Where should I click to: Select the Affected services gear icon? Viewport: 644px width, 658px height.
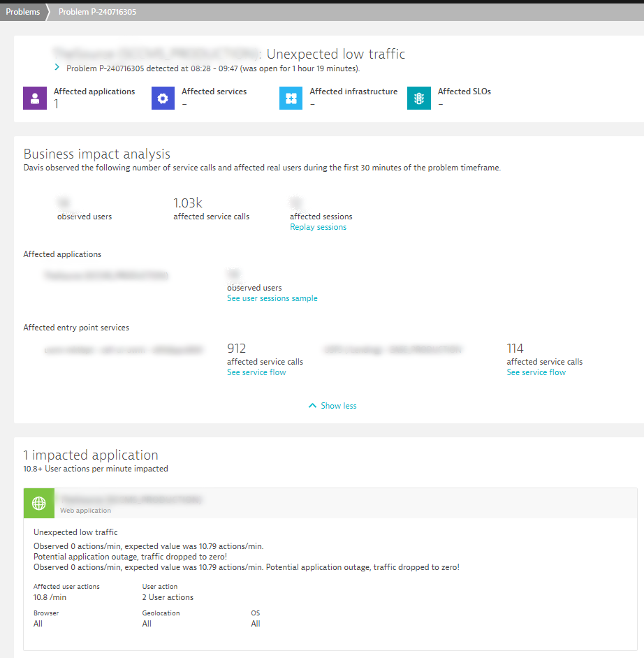(163, 98)
